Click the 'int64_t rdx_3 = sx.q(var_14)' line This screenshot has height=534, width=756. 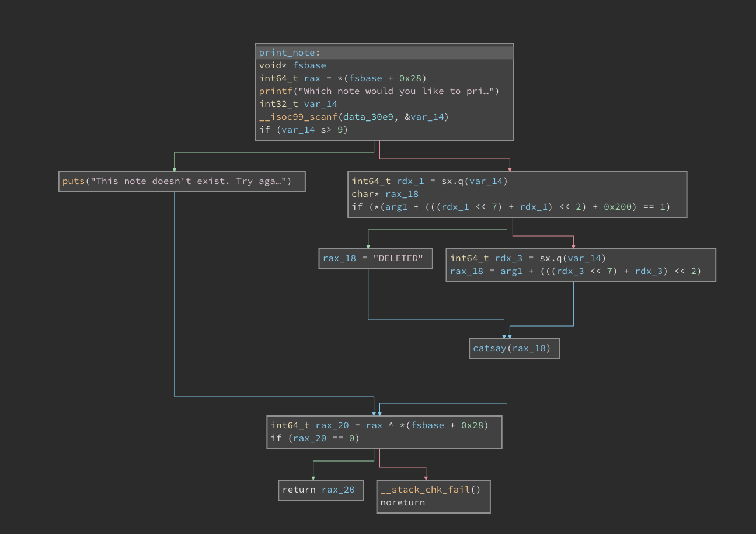click(x=528, y=258)
